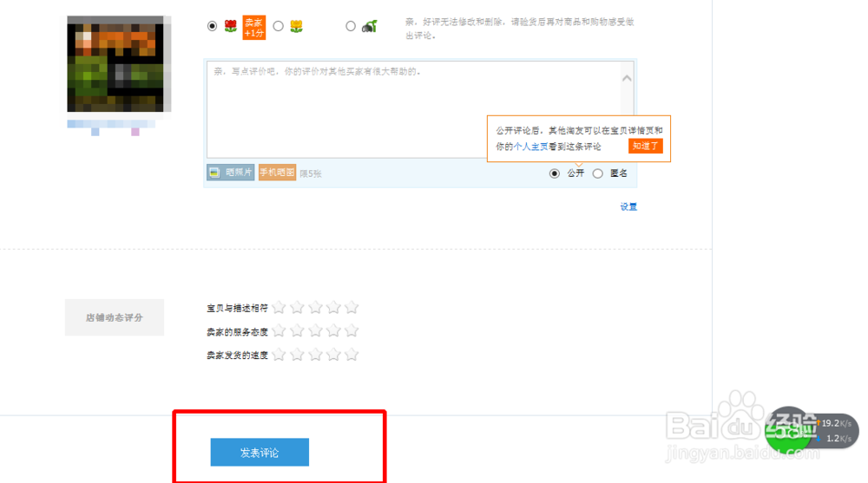
Task: Open the 设置 settings link
Action: point(628,207)
